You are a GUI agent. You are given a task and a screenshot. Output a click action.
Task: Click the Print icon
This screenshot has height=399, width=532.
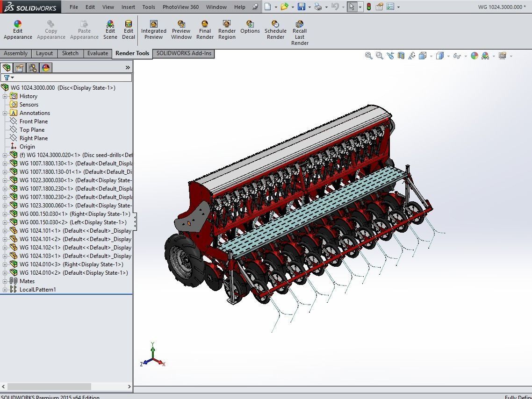point(318,7)
